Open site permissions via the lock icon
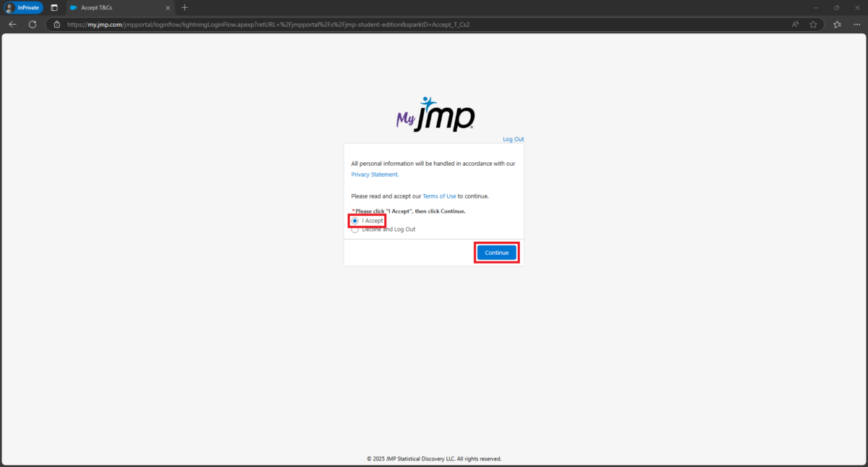The image size is (868, 467). (56, 24)
